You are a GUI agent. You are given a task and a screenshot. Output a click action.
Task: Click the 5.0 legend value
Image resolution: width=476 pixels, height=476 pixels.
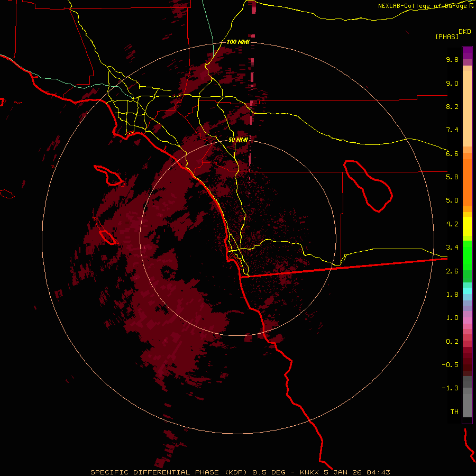point(452,200)
